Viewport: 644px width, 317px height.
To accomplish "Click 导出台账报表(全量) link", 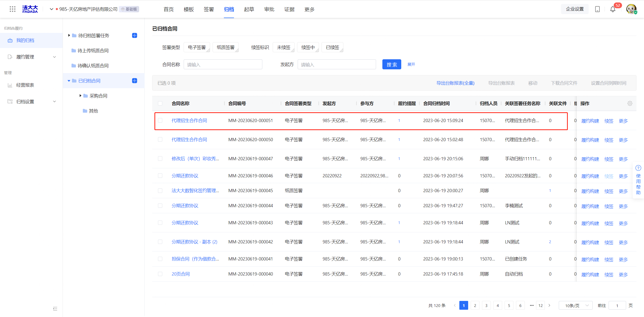I will tap(455, 83).
